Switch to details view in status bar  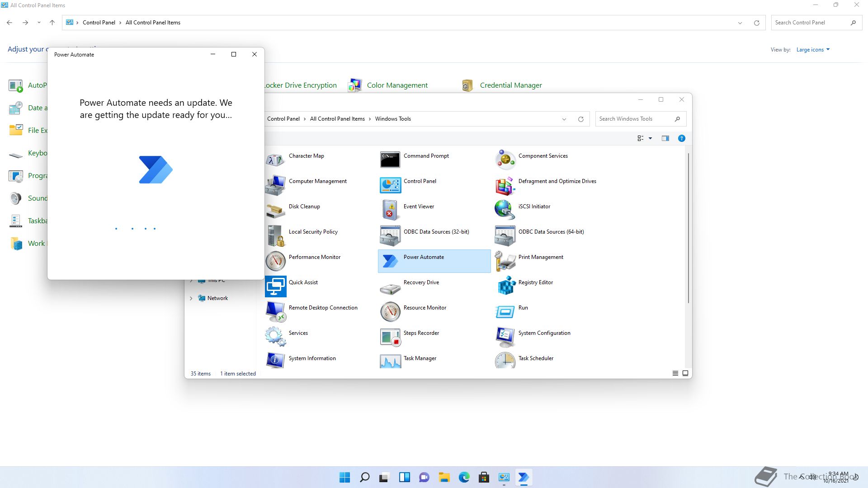(x=675, y=373)
